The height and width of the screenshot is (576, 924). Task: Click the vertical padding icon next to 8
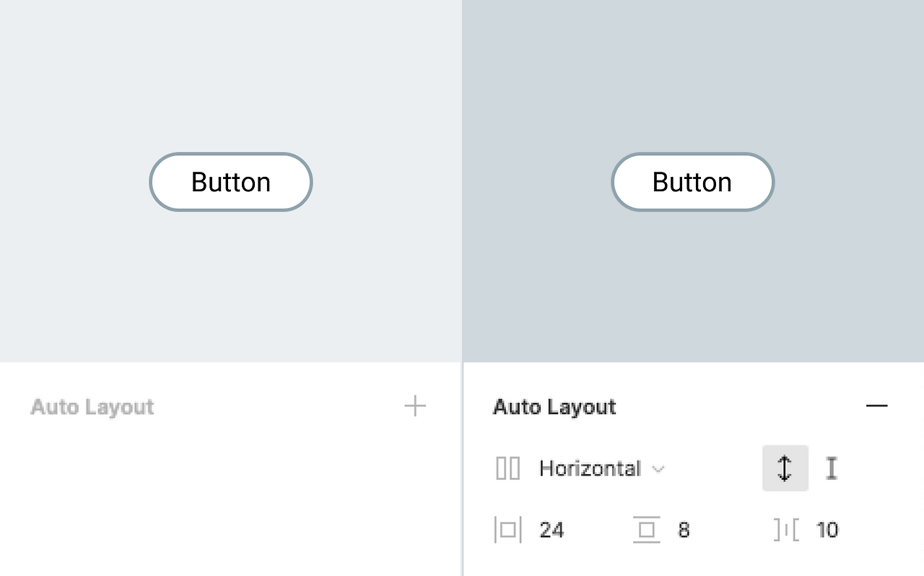click(x=646, y=530)
